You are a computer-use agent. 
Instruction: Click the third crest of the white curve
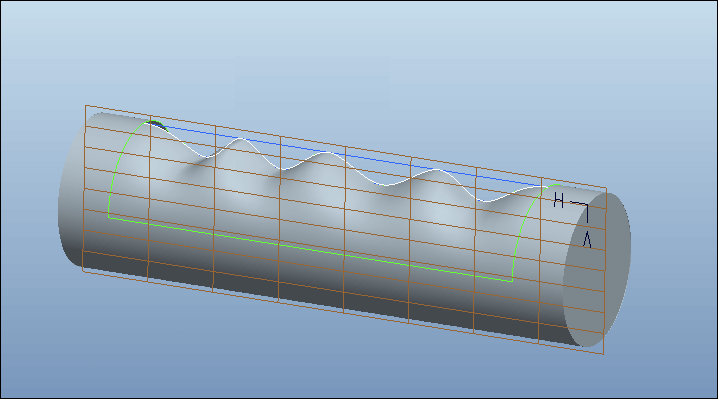435,170
